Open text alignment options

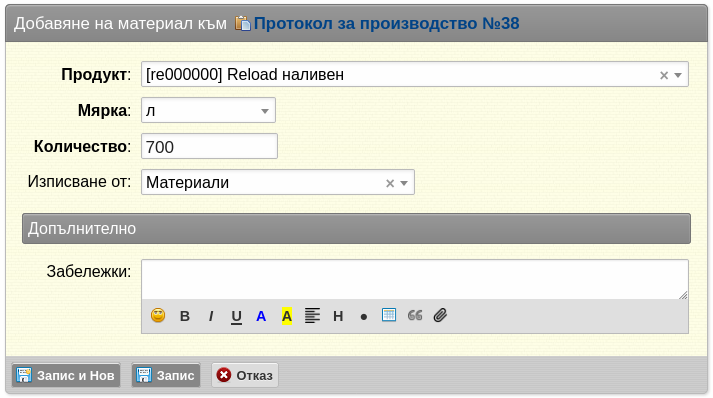(312, 316)
